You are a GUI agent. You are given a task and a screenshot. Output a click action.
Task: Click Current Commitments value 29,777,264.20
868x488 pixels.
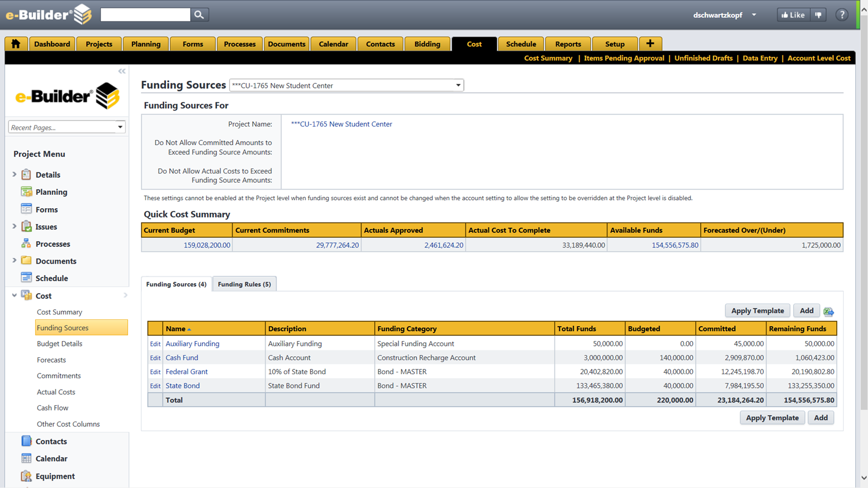click(x=337, y=245)
